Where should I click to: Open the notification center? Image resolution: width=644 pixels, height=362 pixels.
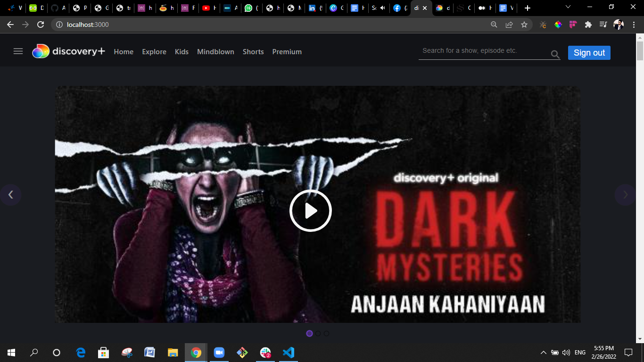pyautogui.click(x=628, y=352)
